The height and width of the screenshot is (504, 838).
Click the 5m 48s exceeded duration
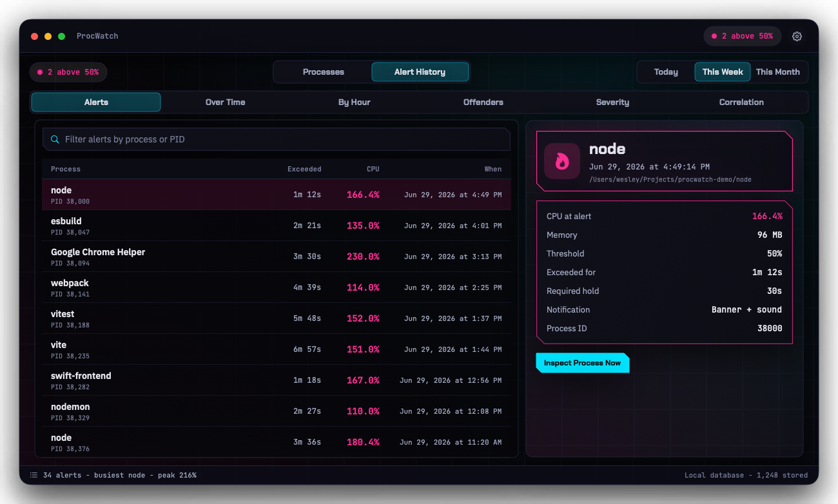pyautogui.click(x=307, y=318)
